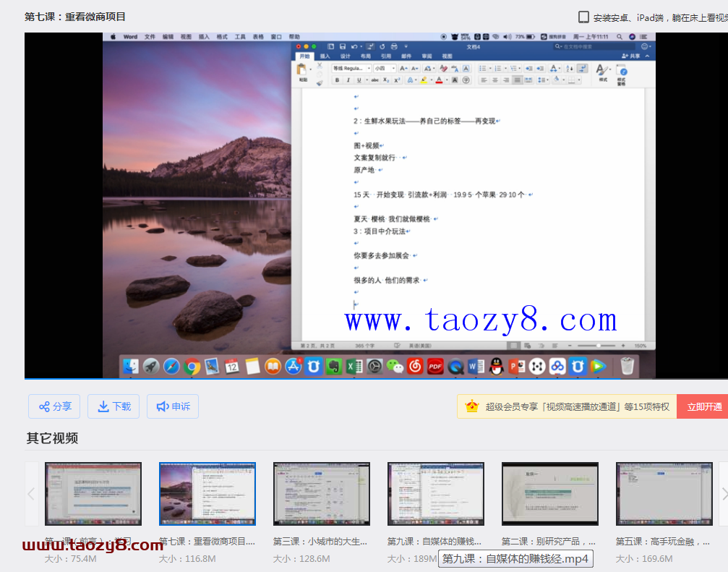Open the 第二课 别研究产品 video thumbnail
728x572 pixels.
point(549,493)
